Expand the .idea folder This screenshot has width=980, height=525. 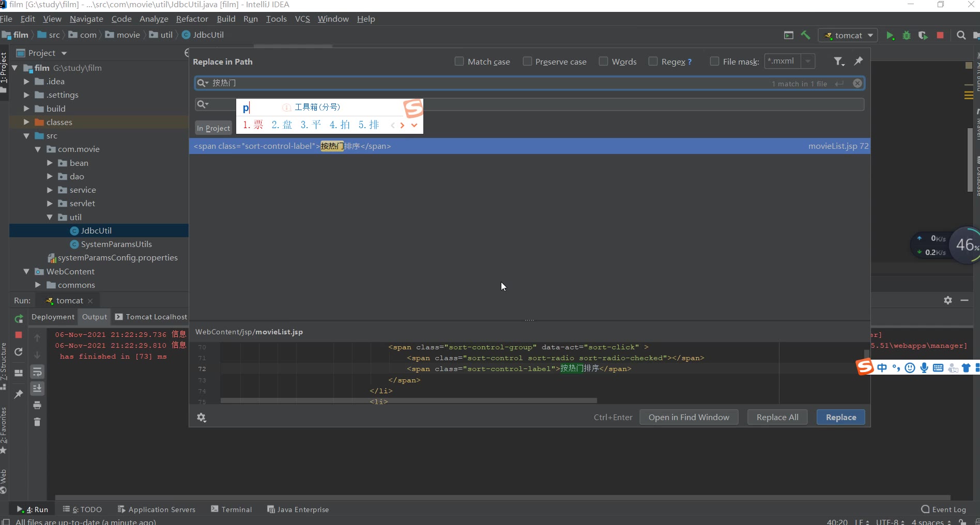(x=26, y=82)
